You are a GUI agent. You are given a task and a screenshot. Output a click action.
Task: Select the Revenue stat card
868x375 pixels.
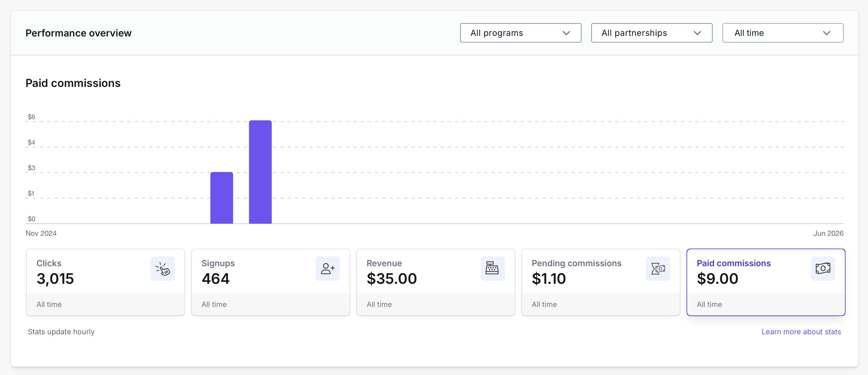(x=436, y=282)
